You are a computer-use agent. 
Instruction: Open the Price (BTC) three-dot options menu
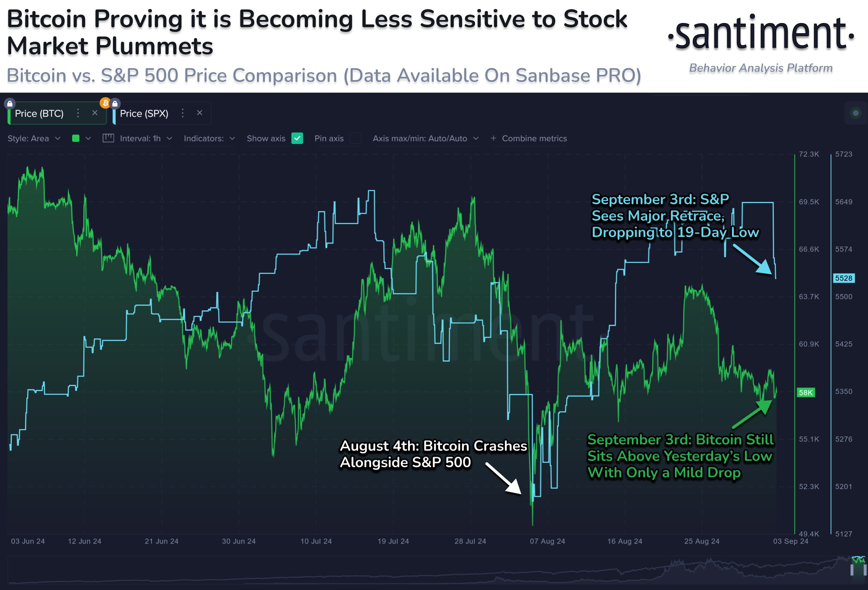[78, 114]
